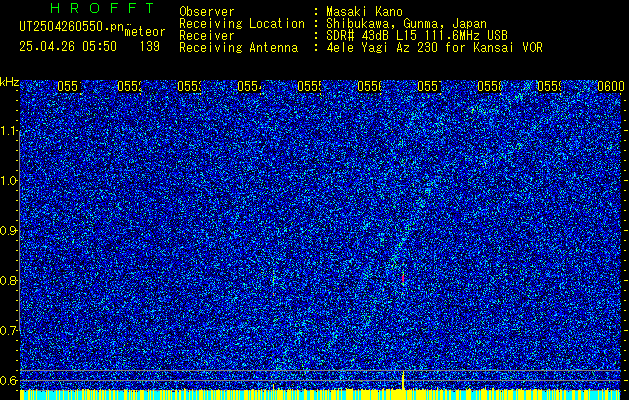The image size is (629, 400).
Task: Click the 0554 time marker
Action: [x=250, y=86]
